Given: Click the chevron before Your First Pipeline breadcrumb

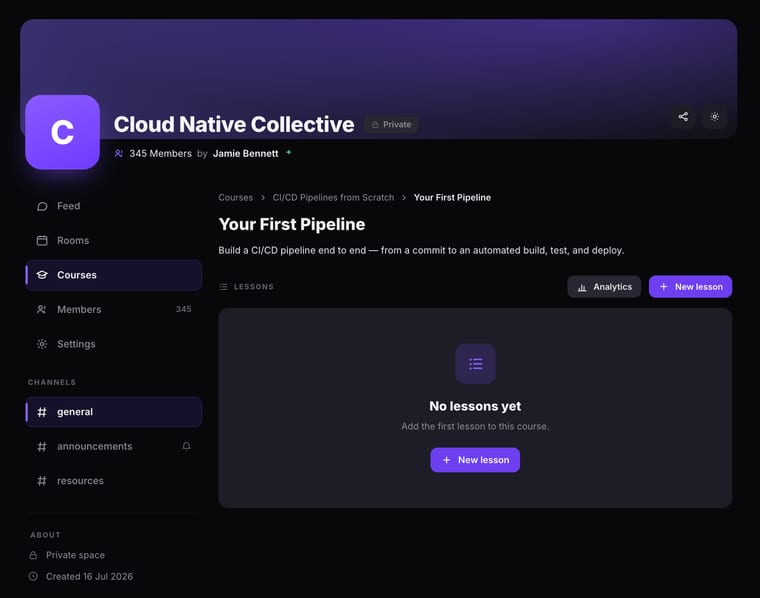Looking at the screenshot, I should 404,198.
